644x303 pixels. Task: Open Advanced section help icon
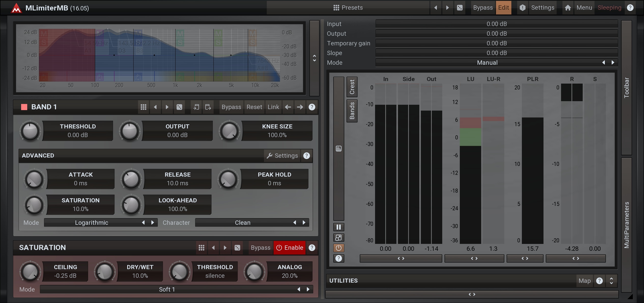[307, 156]
